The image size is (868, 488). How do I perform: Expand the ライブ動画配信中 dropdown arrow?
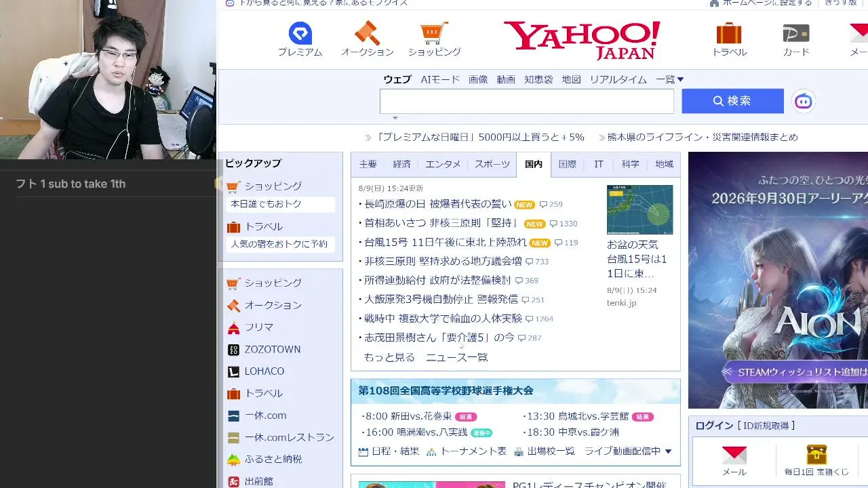click(668, 451)
